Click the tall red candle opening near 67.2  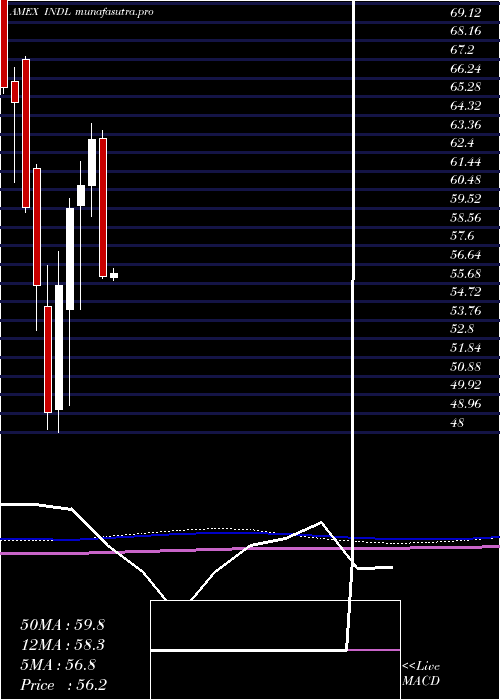26,133
